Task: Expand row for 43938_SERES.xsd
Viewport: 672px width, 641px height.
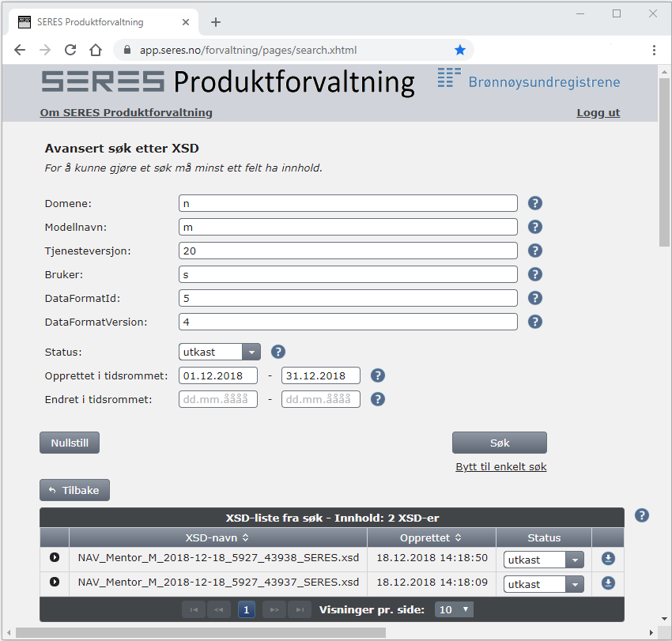Action: [55, 558]
